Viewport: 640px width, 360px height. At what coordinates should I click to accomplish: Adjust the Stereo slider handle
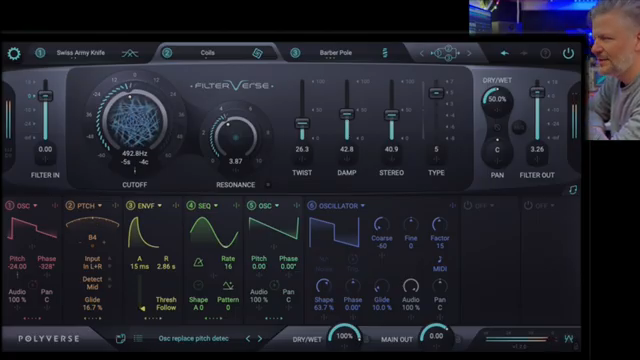point(391,116)
